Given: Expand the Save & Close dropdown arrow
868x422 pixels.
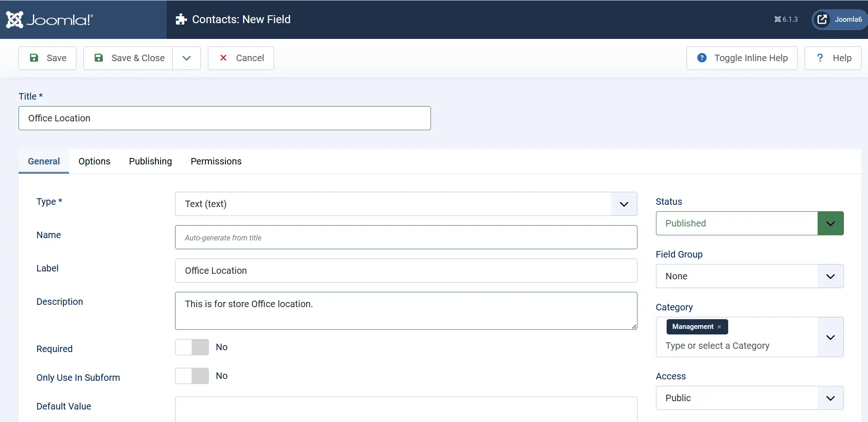Looking at the screenshot, I should pyautogui.click(x=187, y=58).
